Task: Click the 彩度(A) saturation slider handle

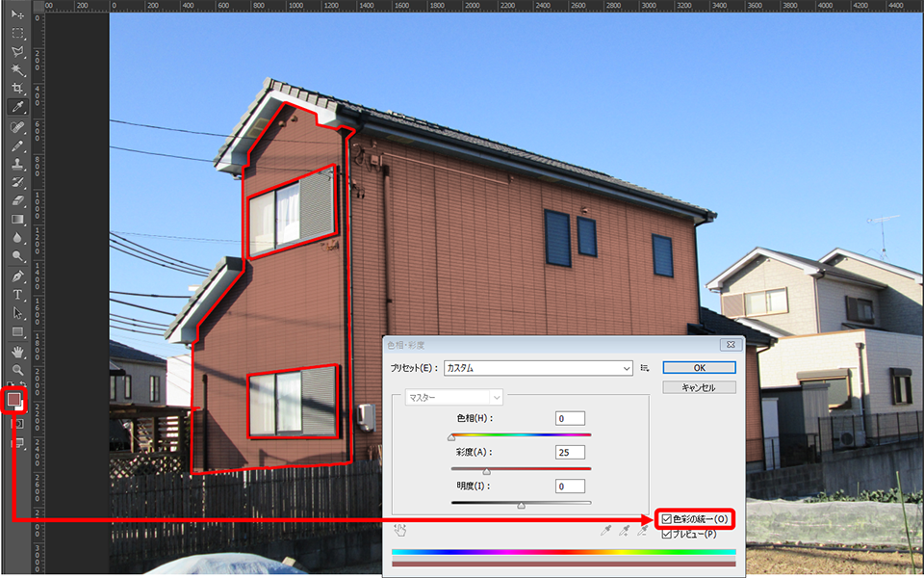Action: pyautogui.click(x=487, y=472)
